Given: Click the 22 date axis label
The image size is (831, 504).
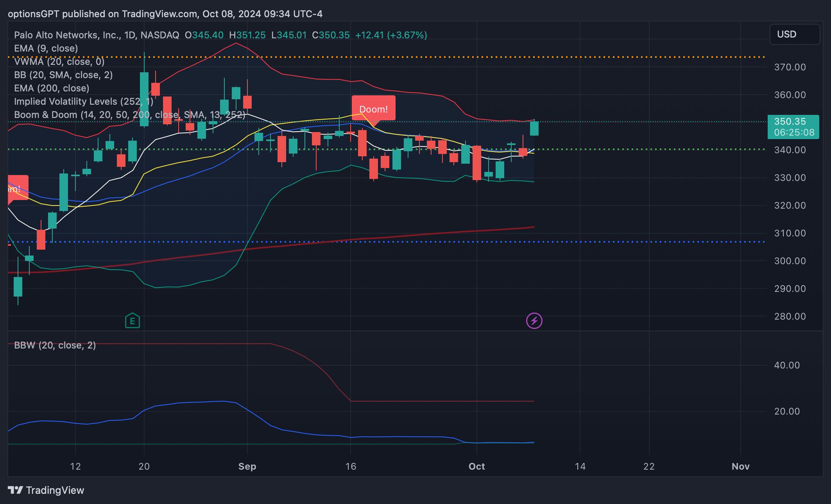Looking at the screenshot, I should click(x=649, y=466).
